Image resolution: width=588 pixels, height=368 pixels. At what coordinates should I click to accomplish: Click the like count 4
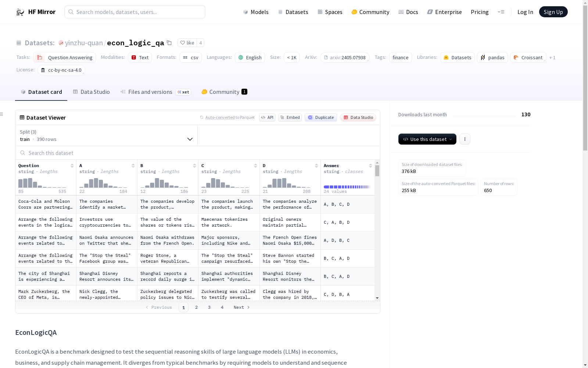tap(201, 43)
